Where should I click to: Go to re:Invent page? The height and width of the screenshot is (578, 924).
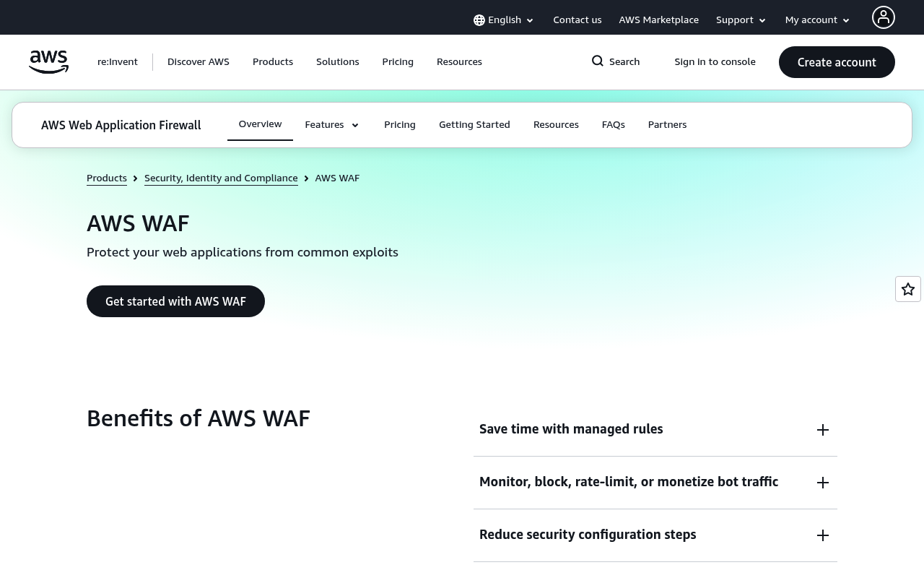point(118,62)
